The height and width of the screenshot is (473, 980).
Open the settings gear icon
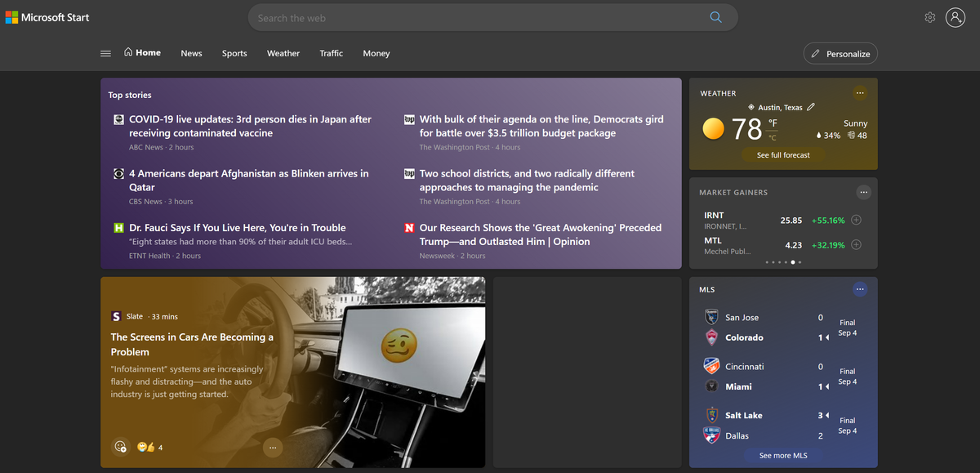click(929, 16)
